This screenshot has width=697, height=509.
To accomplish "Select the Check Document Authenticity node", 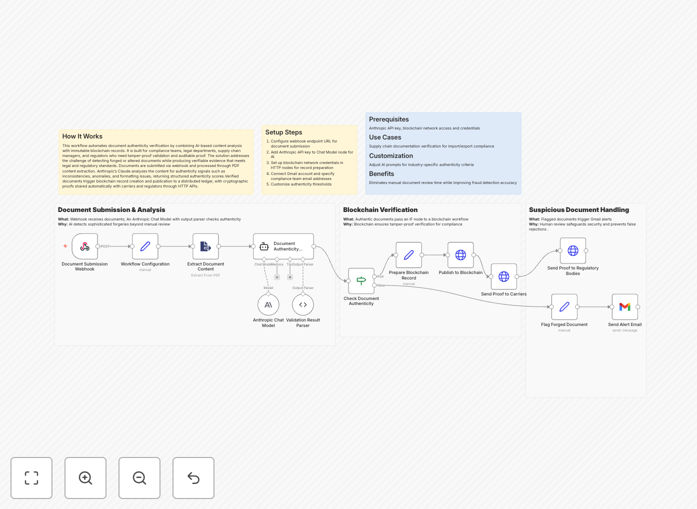I will coord(361,281).
